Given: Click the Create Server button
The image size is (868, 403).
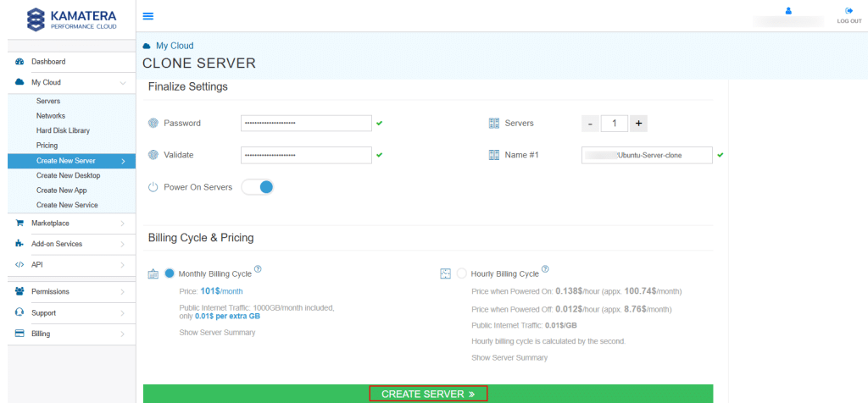Looking at the screenshot, I should (x=428, y=394).
